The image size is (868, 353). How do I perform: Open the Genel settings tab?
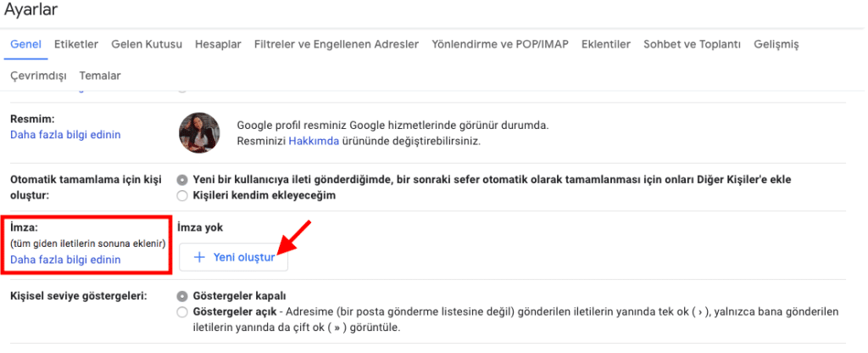click(26, 44)
